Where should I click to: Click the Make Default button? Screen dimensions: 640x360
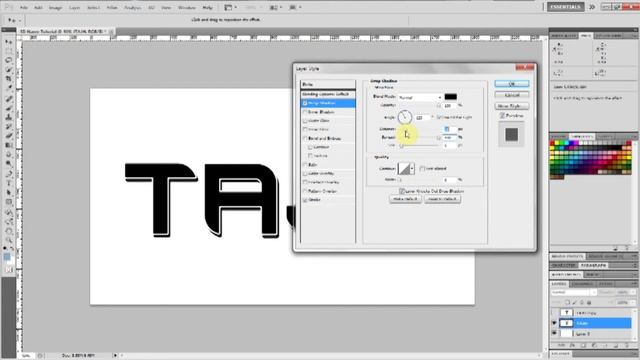(x=405, y=199)
